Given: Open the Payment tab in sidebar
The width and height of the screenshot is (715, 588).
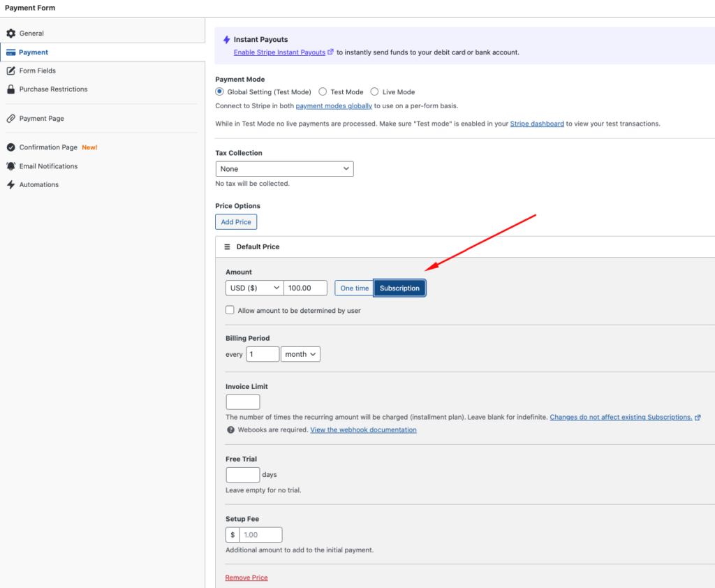Looking at the screenshot, I should 34,52.
